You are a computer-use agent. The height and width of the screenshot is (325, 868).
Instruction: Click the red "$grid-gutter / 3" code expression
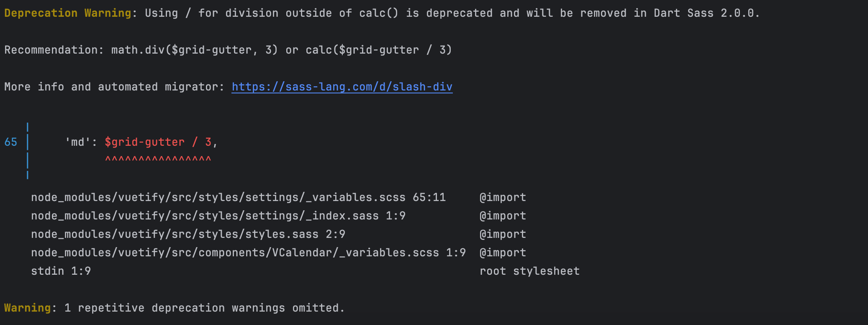158,142
